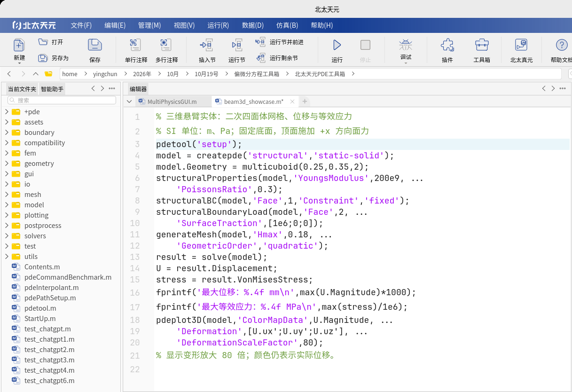Image resolution: width=572 pixels, height=392 pixels.
Task: Click the 打开 open folder icon
Action: [x=43, y=42]
